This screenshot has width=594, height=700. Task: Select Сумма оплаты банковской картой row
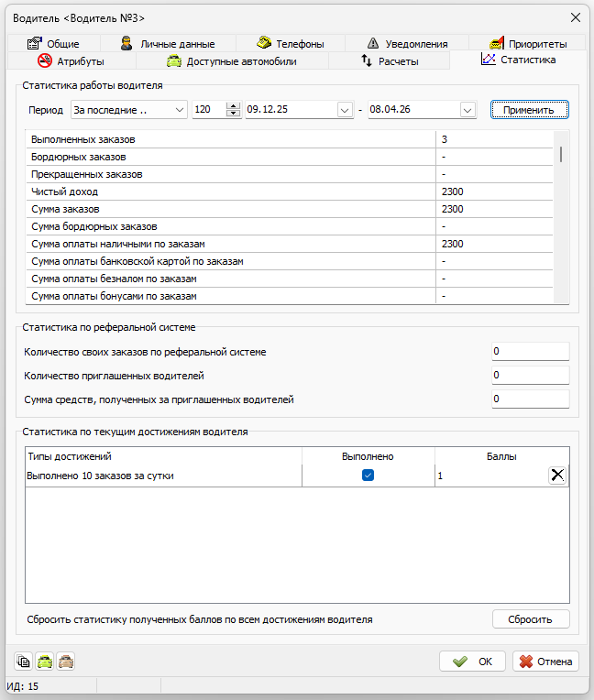point(290,261)
